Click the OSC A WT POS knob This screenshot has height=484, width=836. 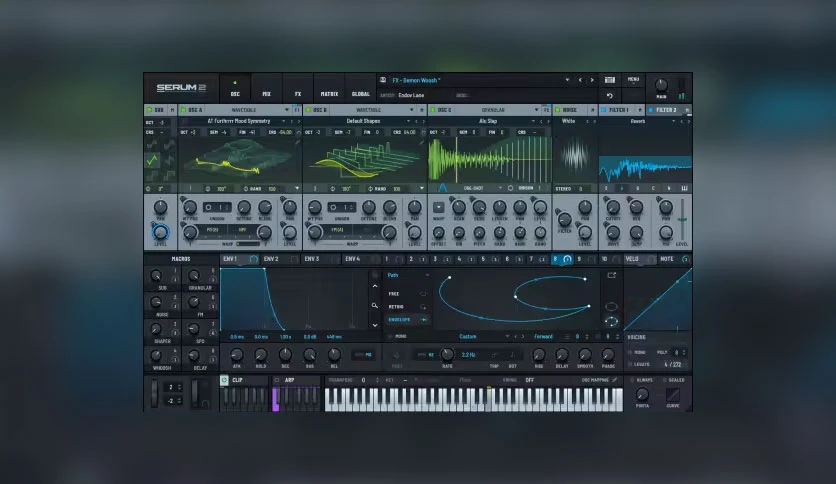[190, 207]
